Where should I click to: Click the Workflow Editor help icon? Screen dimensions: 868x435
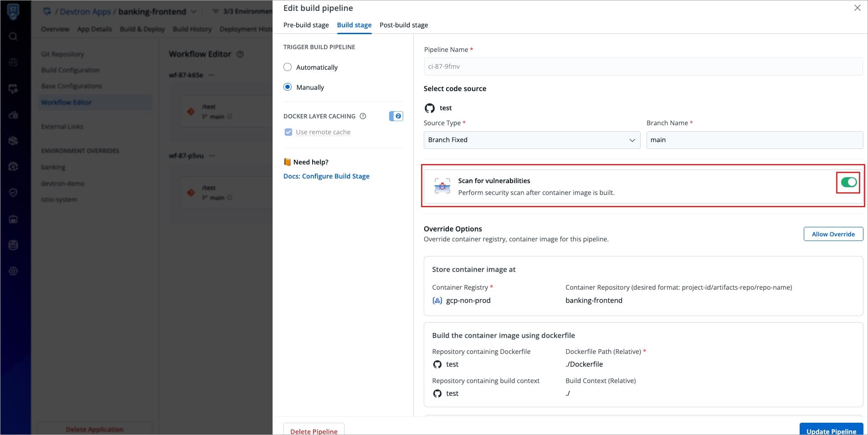point(240,54)
